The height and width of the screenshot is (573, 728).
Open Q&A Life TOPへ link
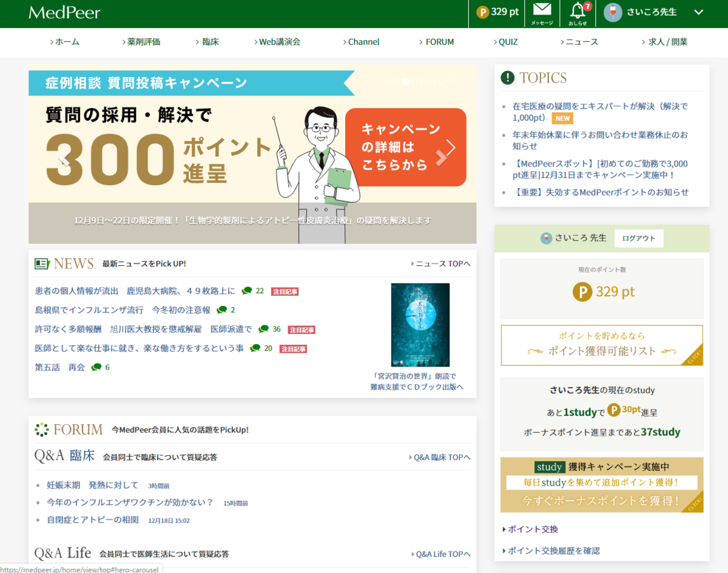(x=441, y=554)
